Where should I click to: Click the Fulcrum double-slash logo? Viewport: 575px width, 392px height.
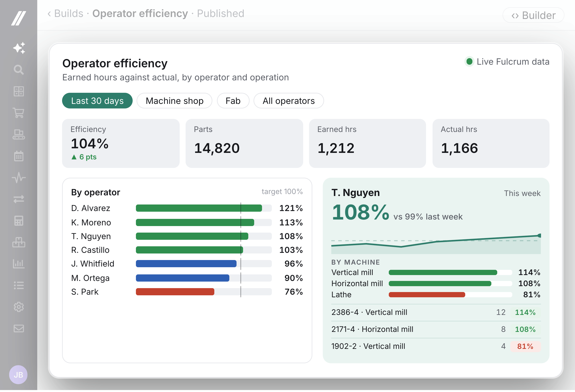tap(19, 18)
